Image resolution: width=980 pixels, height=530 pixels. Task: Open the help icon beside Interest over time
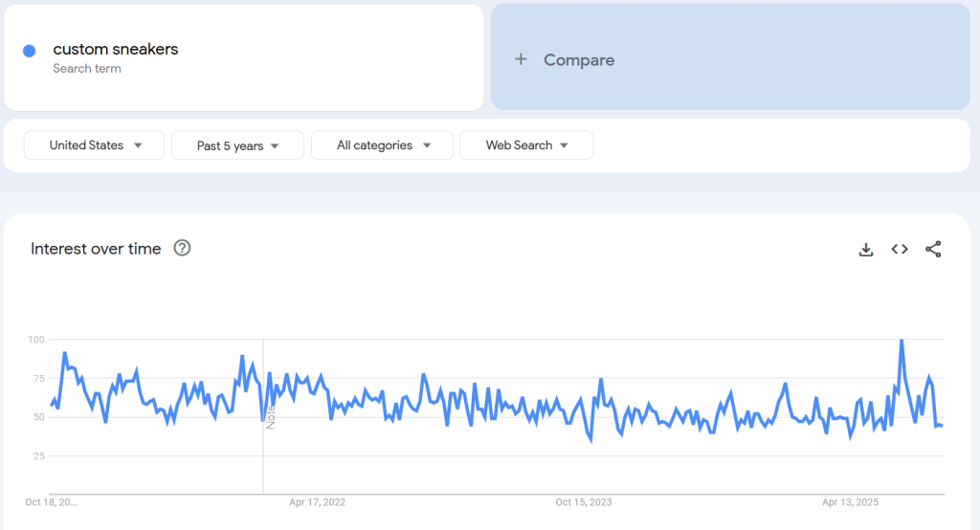click(x=182, y=249)
